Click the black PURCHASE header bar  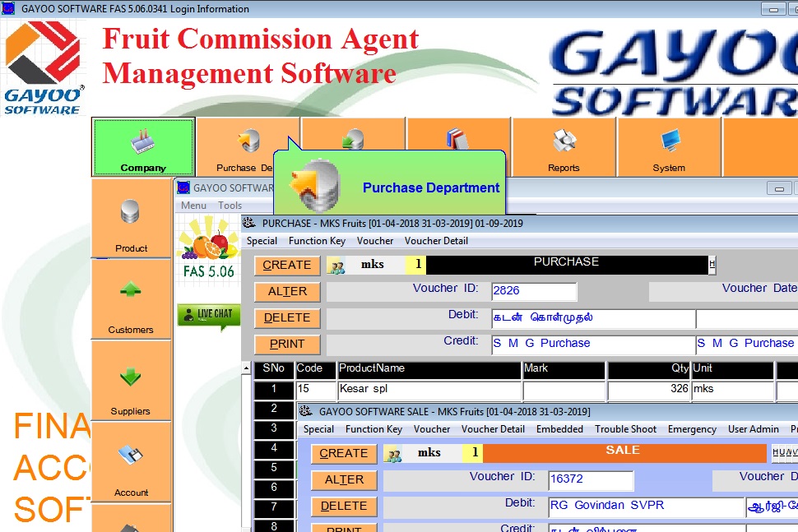click(567, 265)
